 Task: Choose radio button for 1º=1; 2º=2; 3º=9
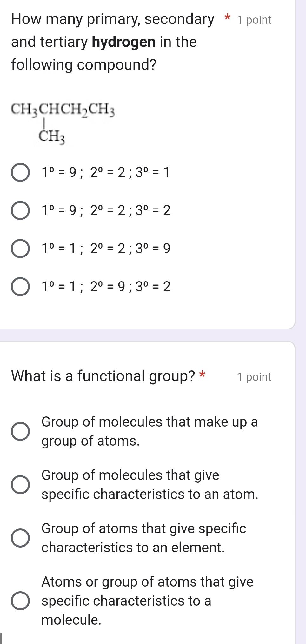tap(21, 249)
